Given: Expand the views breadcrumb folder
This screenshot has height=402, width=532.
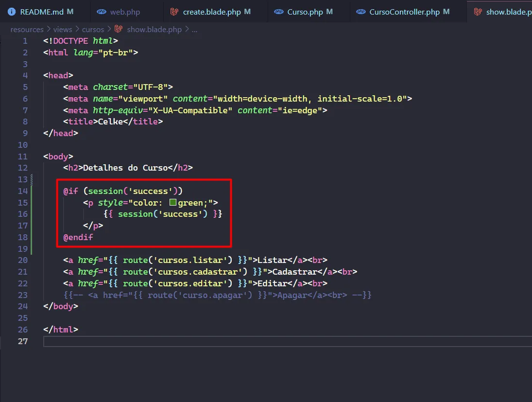Looking at the screenshot, I should (x=63, y=29).
